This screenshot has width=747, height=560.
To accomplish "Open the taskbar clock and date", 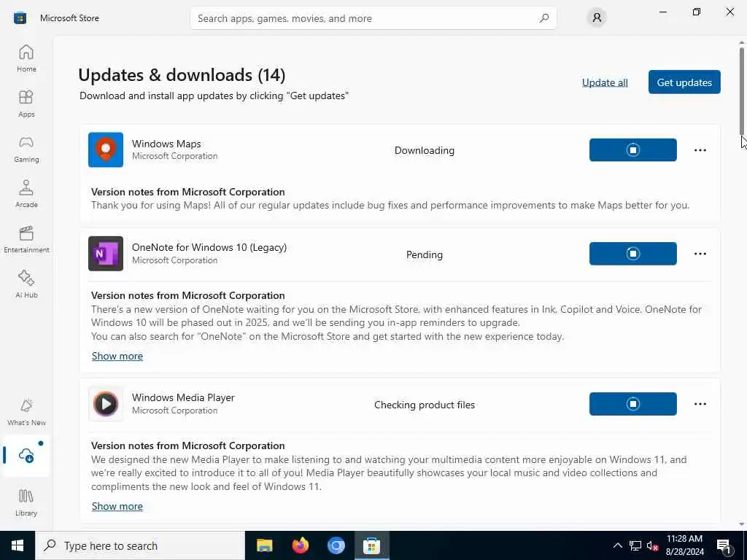I will 684,545.
